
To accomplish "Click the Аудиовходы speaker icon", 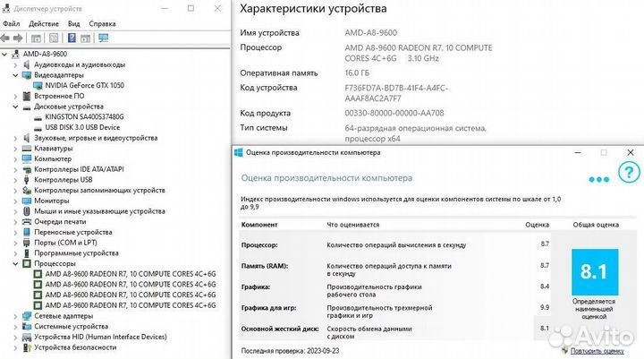I will pyautogui.click(x=27, y=64).
